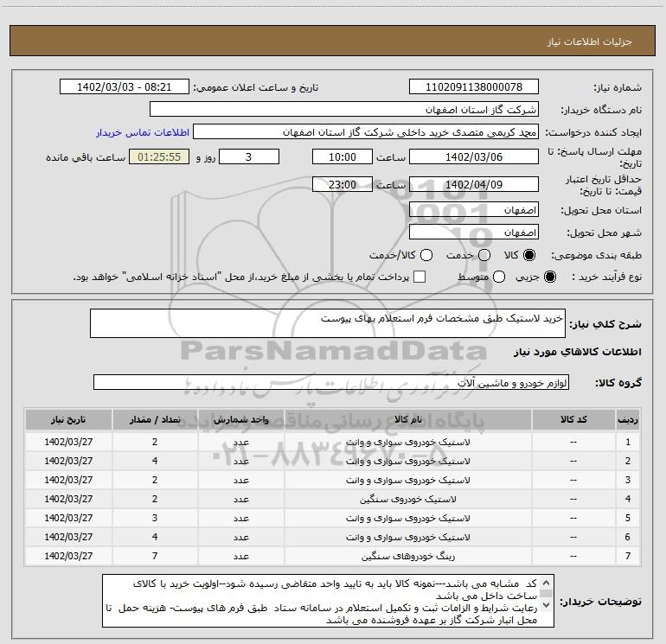Click row 7 item رینگ خودروهای سنگین
The image size is (666, 644).
407,556
